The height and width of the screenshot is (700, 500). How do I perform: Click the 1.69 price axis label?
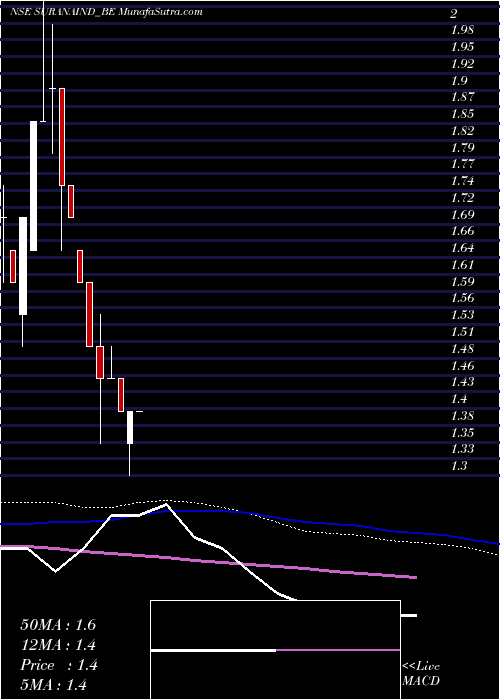click(462, 215)
